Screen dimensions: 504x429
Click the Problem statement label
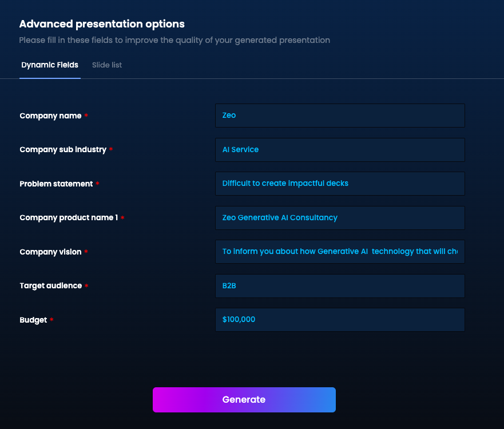pyautogui.click(x=56, y=184)
